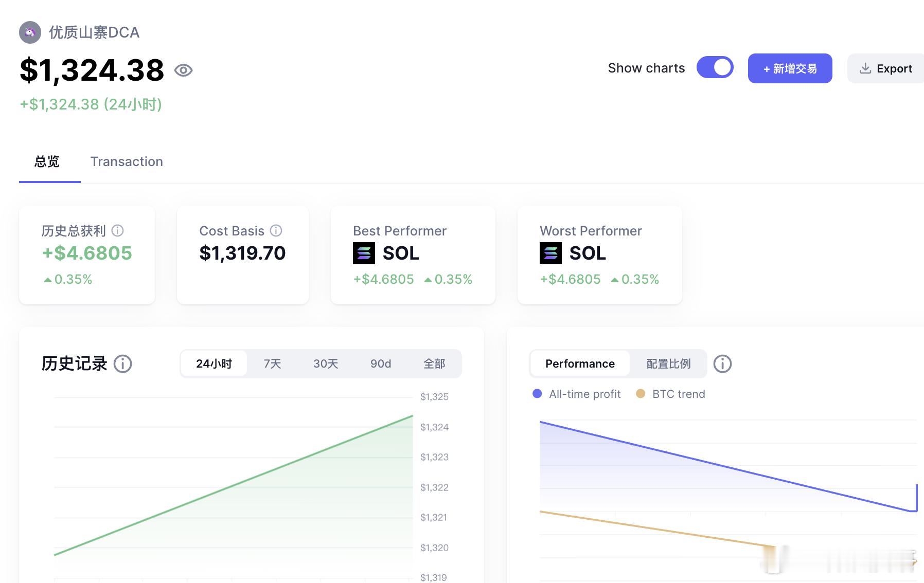Click the BTC trend legend label
The width and height of the screenshot is (924, 583).
pos(679,394)
